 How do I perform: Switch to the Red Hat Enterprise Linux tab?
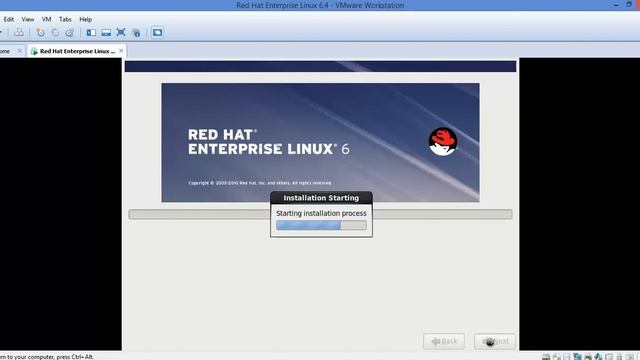pyautogui.click(x=77, y=51)
